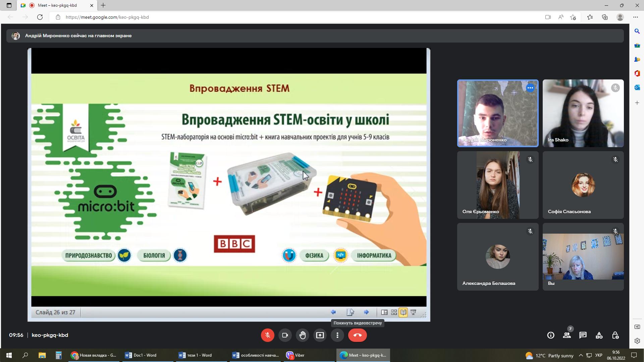
Task: Click the present screen icon
Action: tap(320, 335)
